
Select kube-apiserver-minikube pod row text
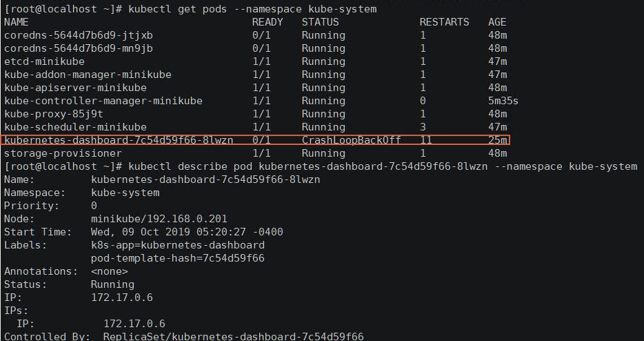[x=76, y=88]
